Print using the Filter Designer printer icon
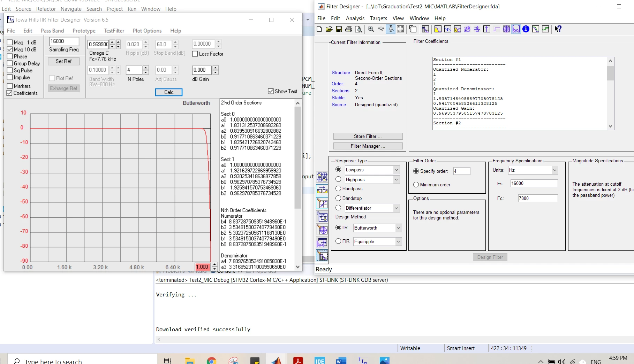634x364 pixels. coord(348,29)
